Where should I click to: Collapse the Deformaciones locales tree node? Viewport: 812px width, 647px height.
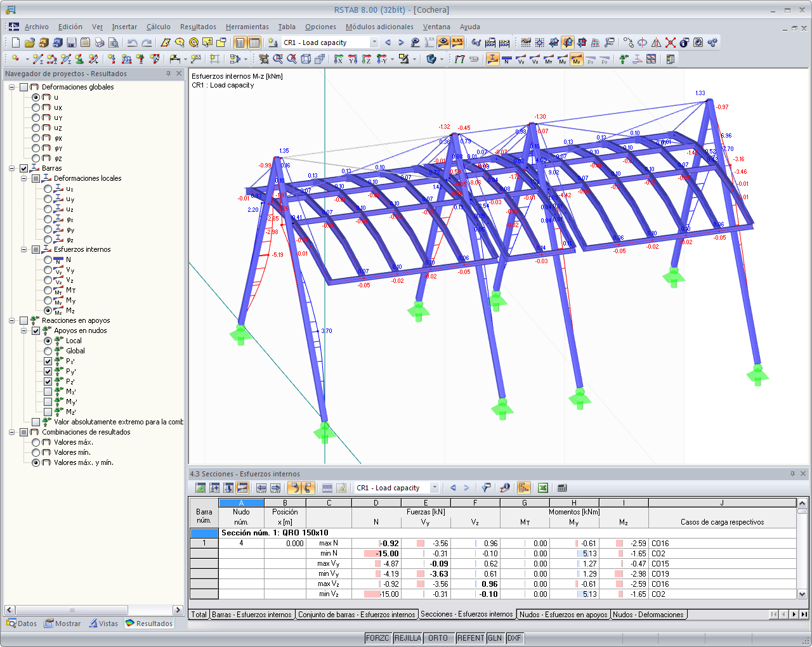point(24,178)
